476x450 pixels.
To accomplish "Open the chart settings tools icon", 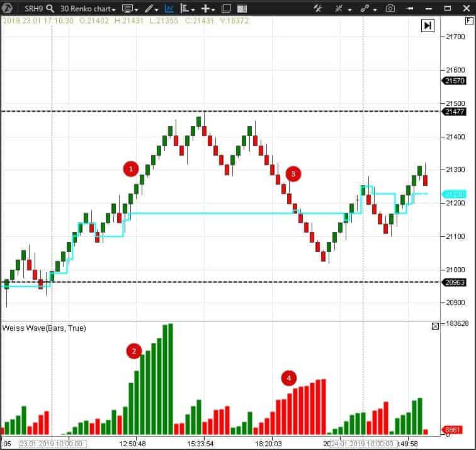I will tap(318, 8).
